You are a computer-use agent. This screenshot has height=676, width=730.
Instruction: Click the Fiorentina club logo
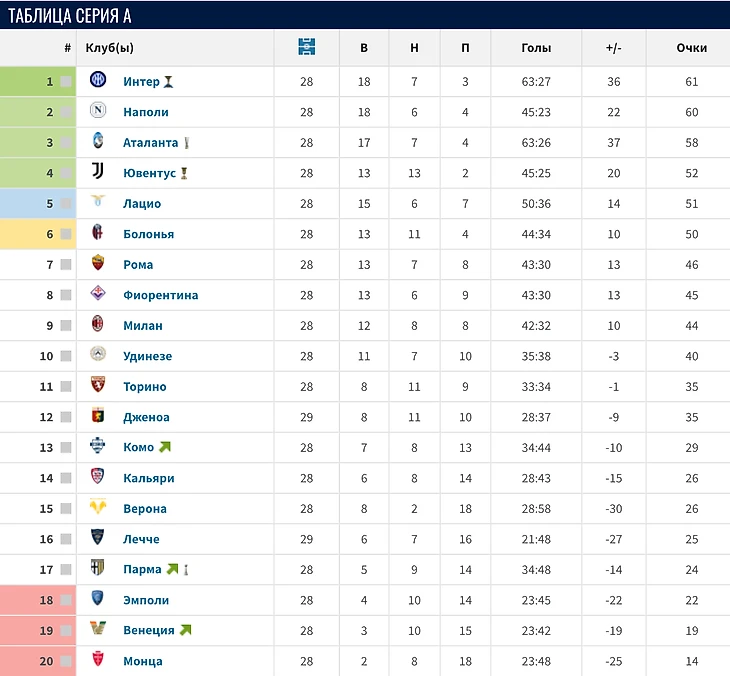coord(98,295)
